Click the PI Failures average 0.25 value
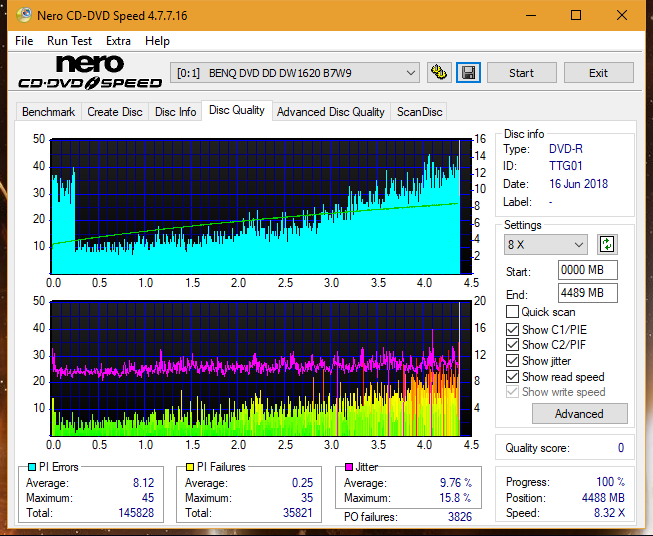This screenshot has height=536, width=653. [x=302, y=483]
